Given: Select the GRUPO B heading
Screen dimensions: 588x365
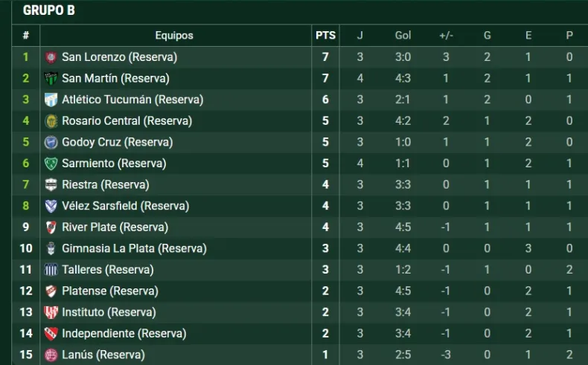Looking at the screenshot, I should 48,10.
